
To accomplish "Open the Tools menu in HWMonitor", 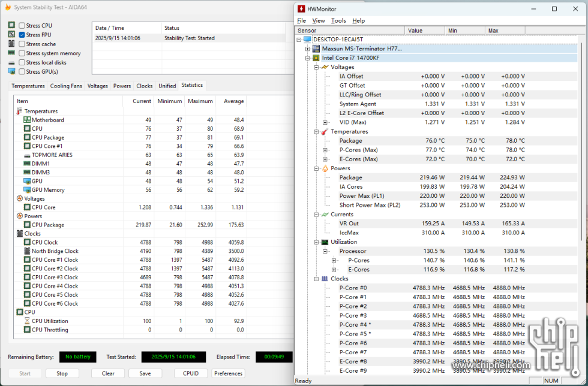I will pos(338,20).
